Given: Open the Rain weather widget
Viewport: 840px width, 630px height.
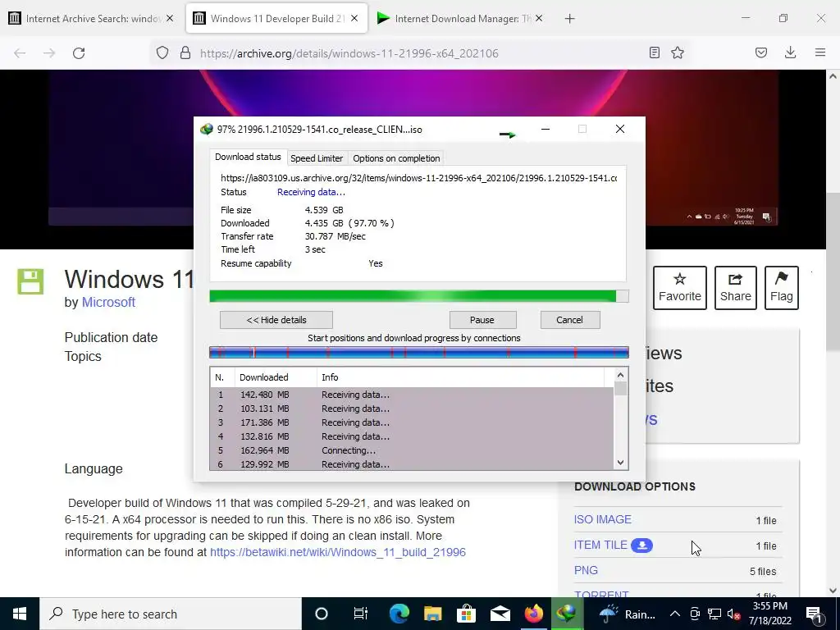Looking at the screenshot, I should pyautogui.click(x=627, y=614).
